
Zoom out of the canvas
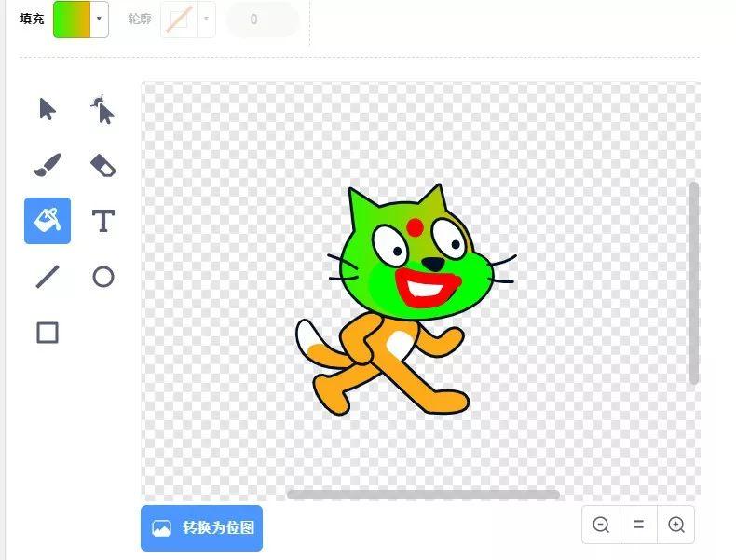click(x=601, y=525)
